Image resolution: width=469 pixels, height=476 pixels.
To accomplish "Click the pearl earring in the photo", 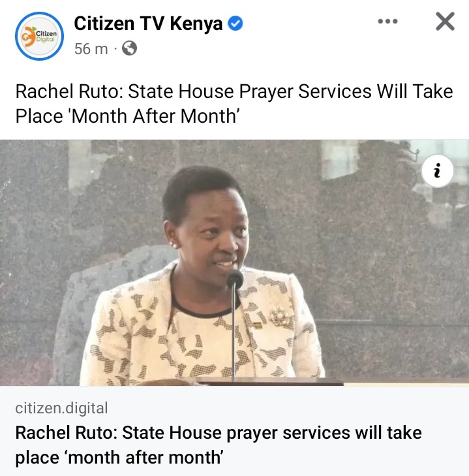I will 174,244.
